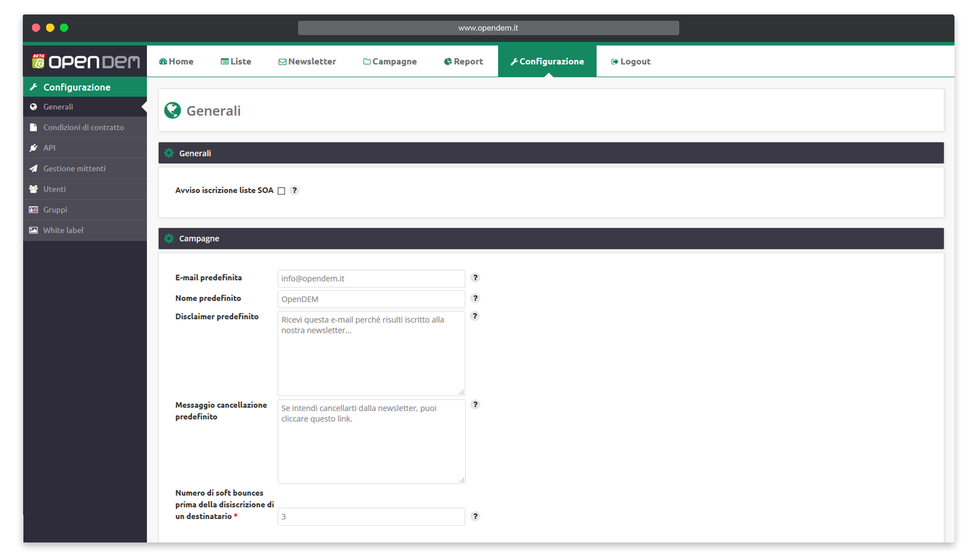Screen dimensions: 977x560
Task: Click the Logout exit icon
Action: pyautogui.click(x=615, y=61)
